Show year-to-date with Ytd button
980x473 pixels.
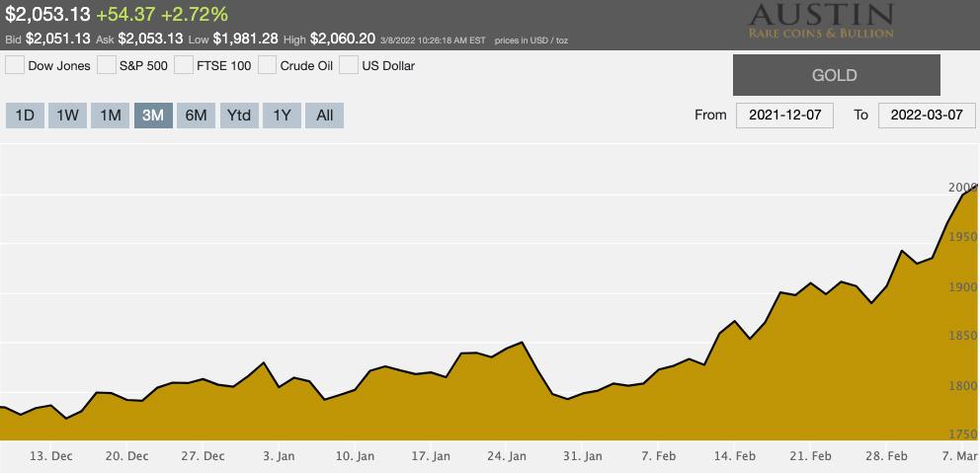pos(239,116)
